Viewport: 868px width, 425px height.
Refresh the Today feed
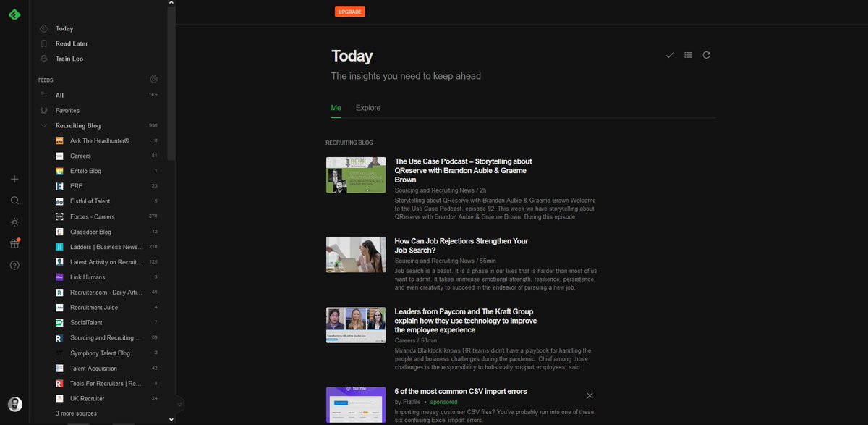pyautogui.click(x=707, y=55)
